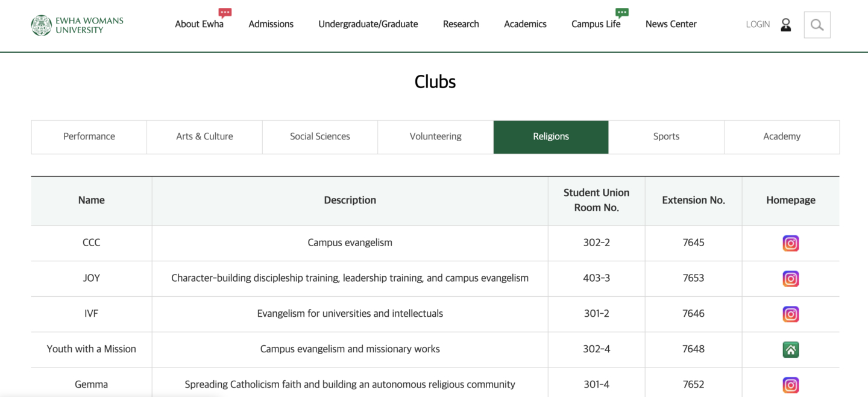The height and width of the screenshot is (397, 868).
Task: Click Student Union Room No. header
Action: 596,201
